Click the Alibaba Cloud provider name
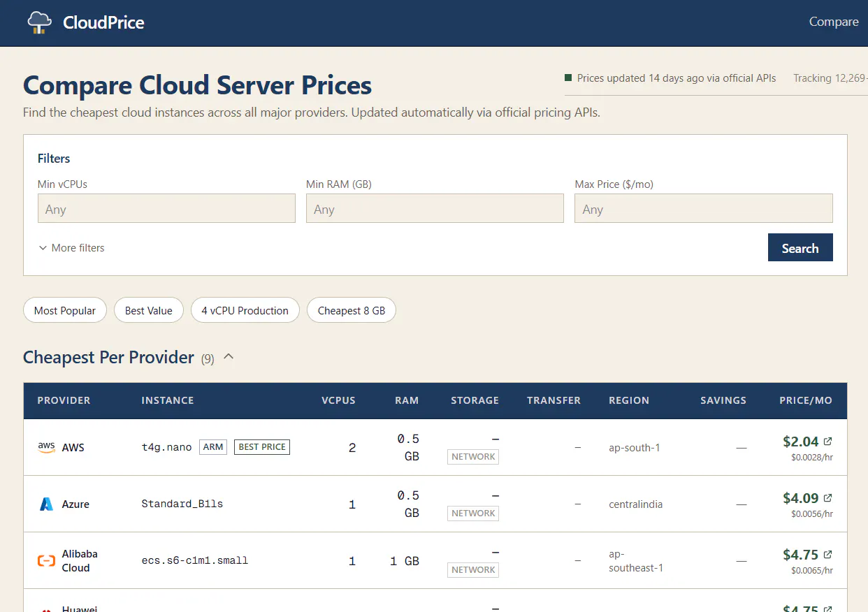 click(80, 560)
